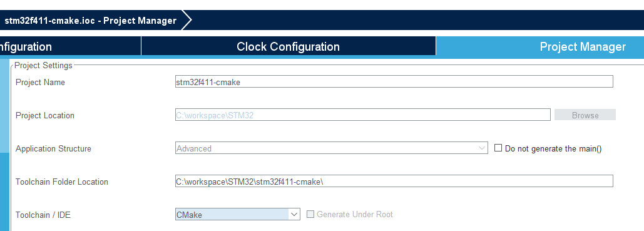Select the darker blue lower left sidebar section
644x231 pixels.
pyautogui.click(x=4, y=192)
